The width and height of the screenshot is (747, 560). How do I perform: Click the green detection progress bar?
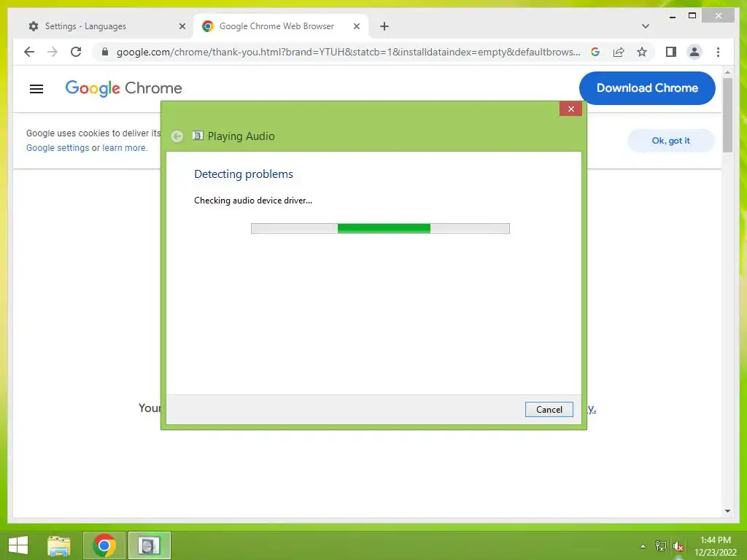380,228
